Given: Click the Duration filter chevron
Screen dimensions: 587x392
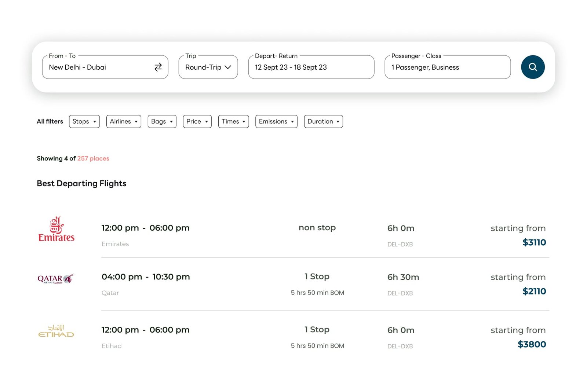Looking at the screenshot, I should tap(338, 121).
